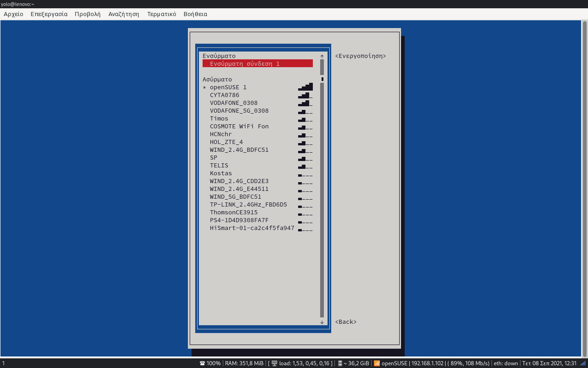Click the orange WiFi openSUSE status icon
Image resolution: width=588 pixels, height=368 pixels.
point(377,363)
